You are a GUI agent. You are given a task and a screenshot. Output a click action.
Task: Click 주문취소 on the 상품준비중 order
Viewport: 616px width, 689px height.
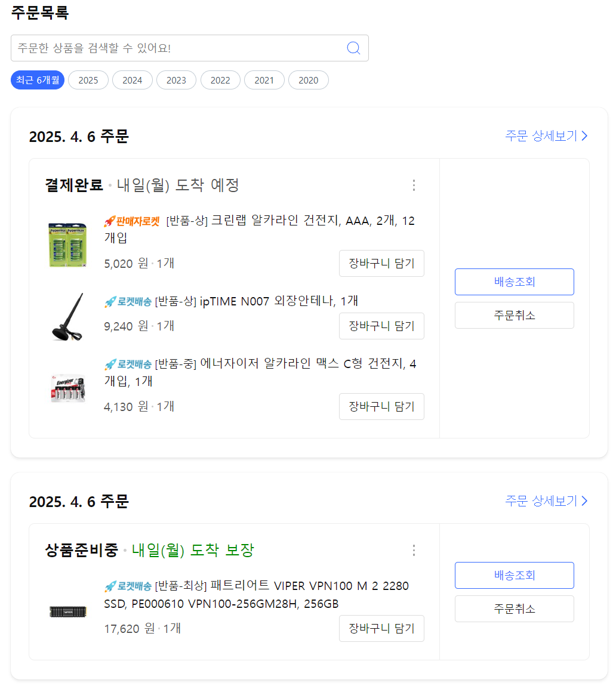(514, 608)
